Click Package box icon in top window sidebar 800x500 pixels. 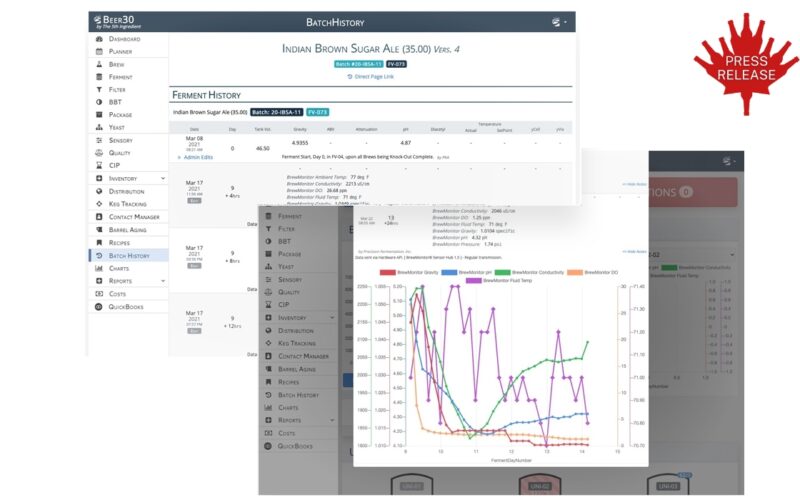pyautogui.click(x=99, y=115)
